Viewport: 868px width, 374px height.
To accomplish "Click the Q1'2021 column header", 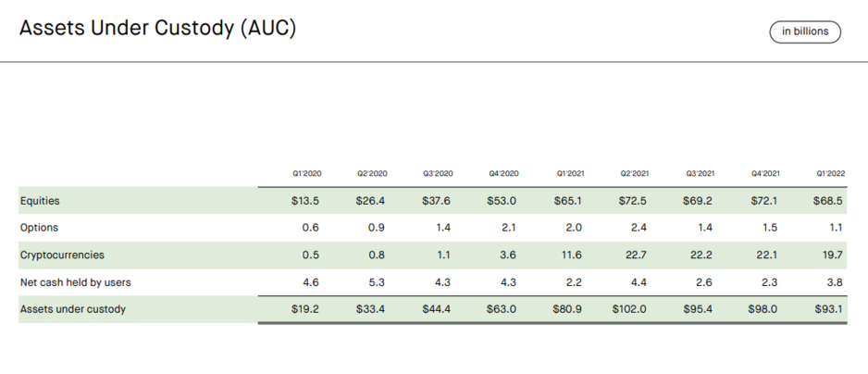I will point(569,173).
